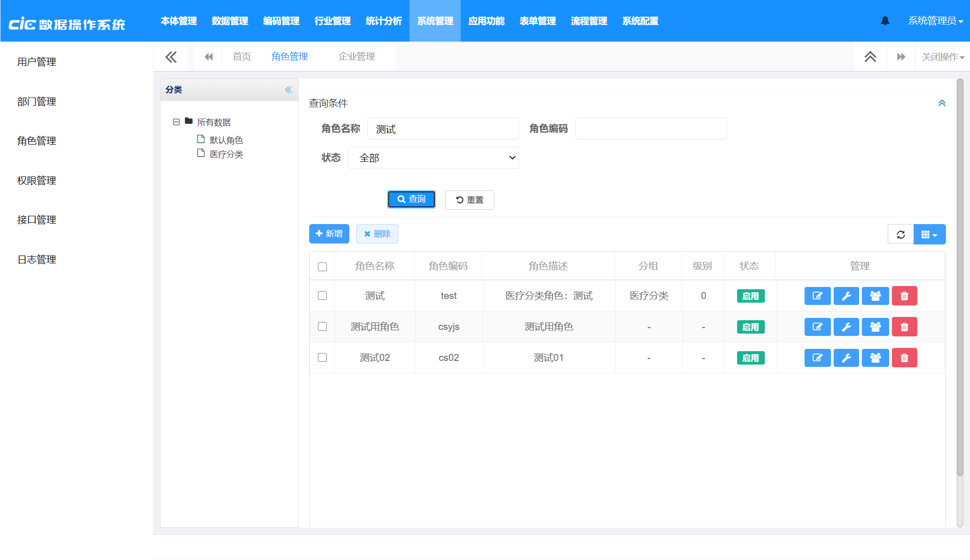Check the checkbox for role 测试02

[x=323, y=358]
